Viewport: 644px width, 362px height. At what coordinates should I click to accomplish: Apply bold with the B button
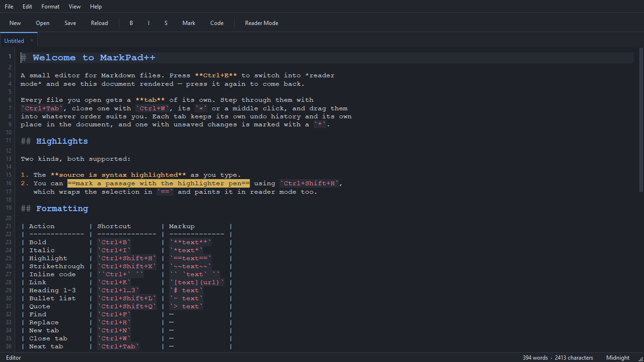point(132,23)
